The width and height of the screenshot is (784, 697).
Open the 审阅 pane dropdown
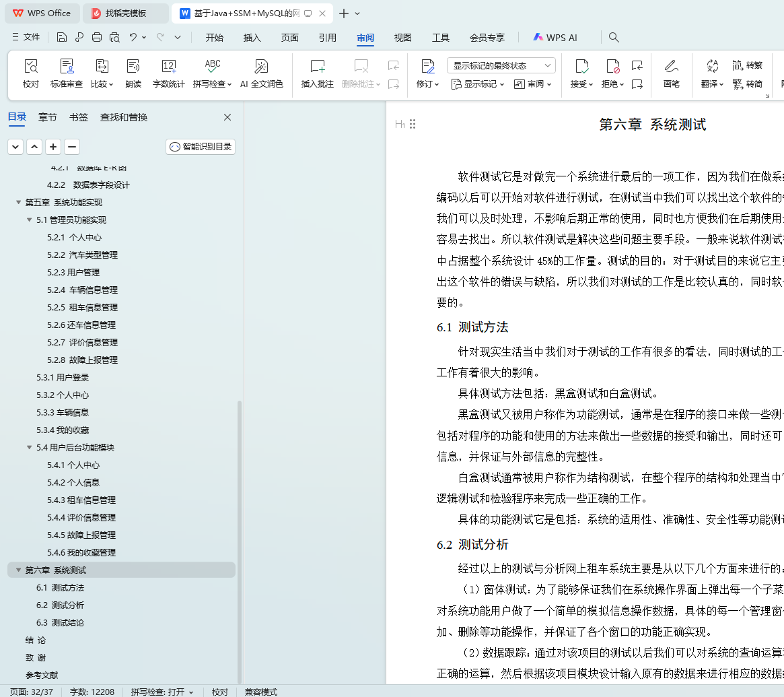point(532,84)
